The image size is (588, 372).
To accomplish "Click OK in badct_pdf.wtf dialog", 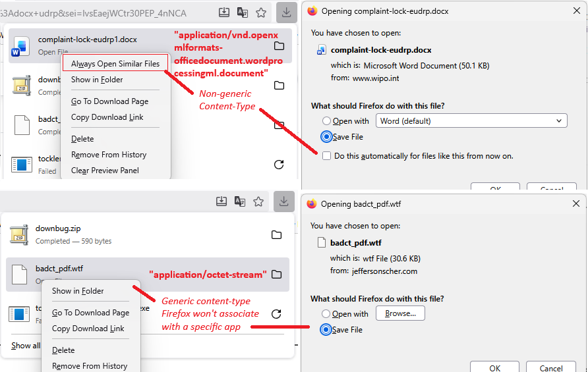I will [494, 367].
